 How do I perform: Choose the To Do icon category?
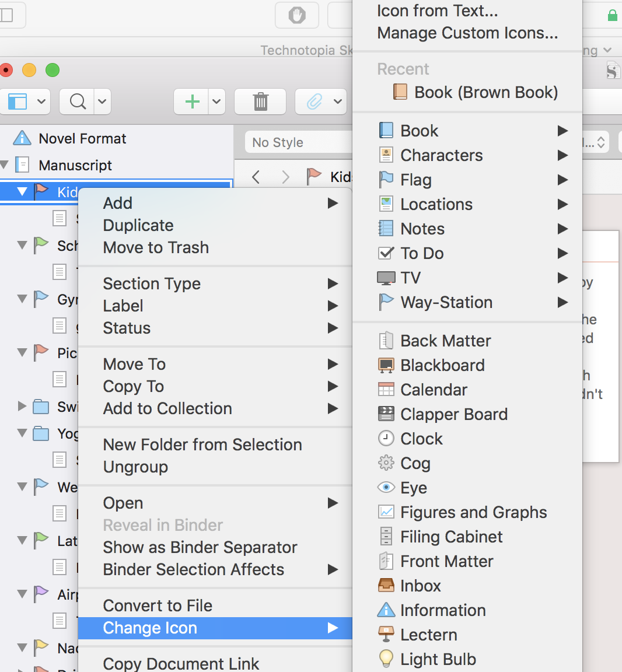[467, 253]
